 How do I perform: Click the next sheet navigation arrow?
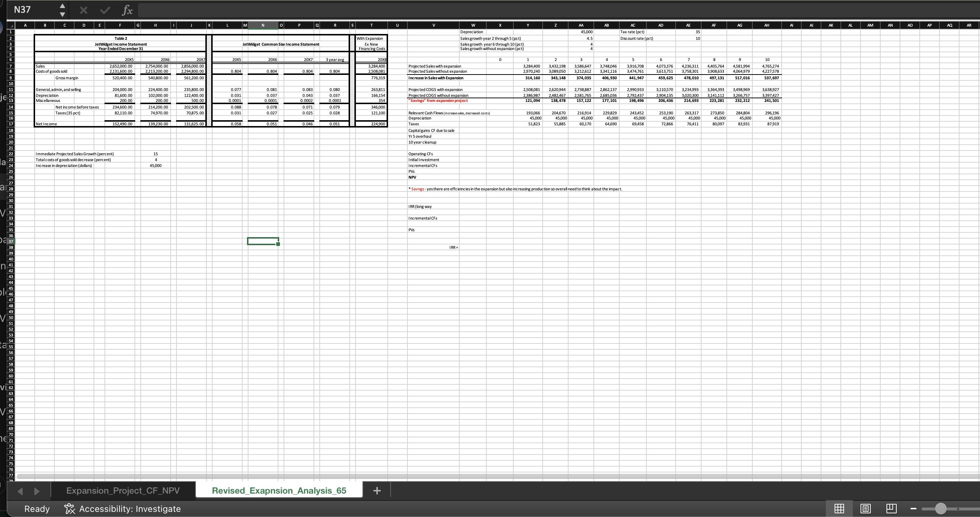[37, 491]
